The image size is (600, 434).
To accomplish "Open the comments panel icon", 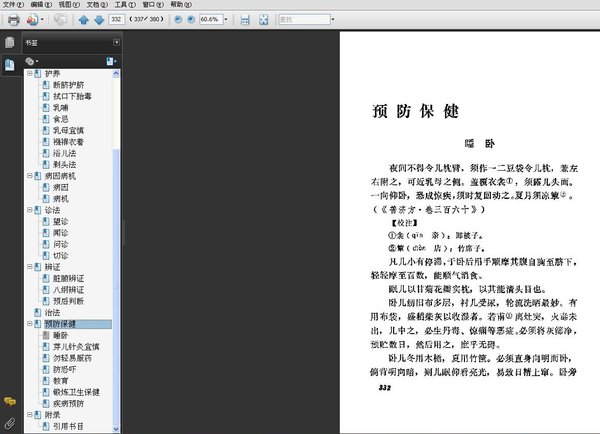I will tap(10, 401).
